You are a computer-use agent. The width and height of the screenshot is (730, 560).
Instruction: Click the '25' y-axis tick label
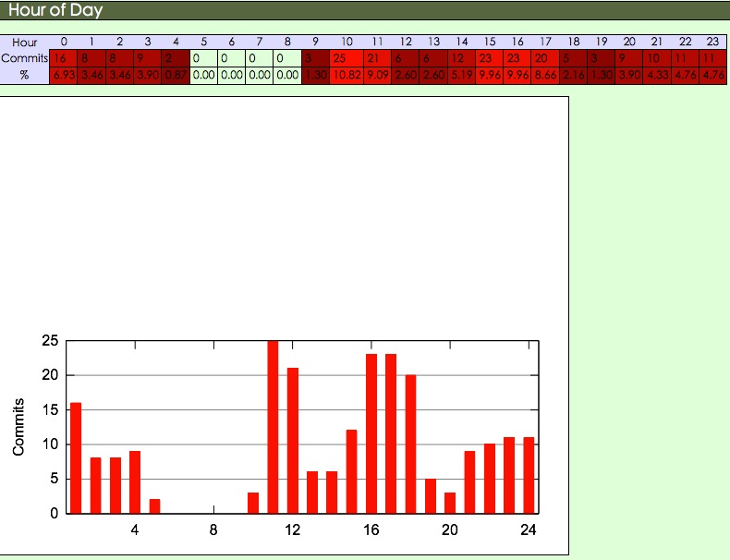click(x=50, y=341)
